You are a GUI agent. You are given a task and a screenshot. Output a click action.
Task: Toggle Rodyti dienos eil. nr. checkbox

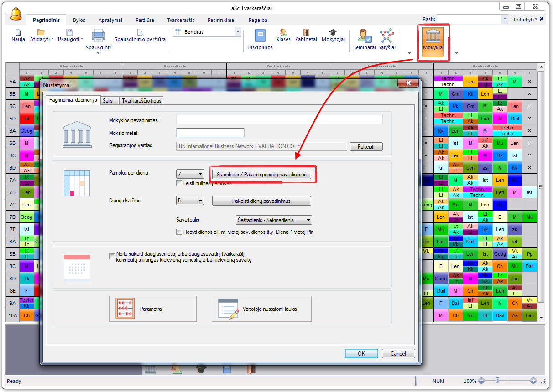coord(179,232)
